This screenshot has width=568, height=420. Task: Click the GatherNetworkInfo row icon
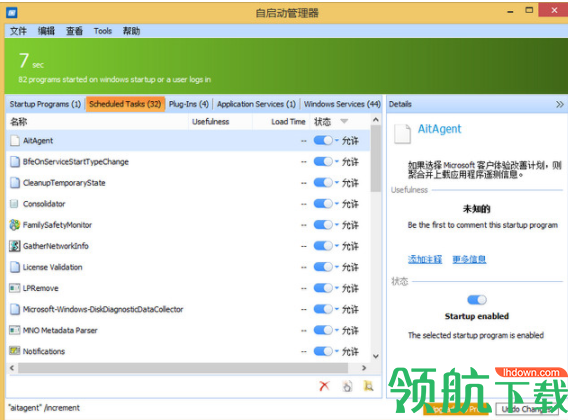(14, 246)
